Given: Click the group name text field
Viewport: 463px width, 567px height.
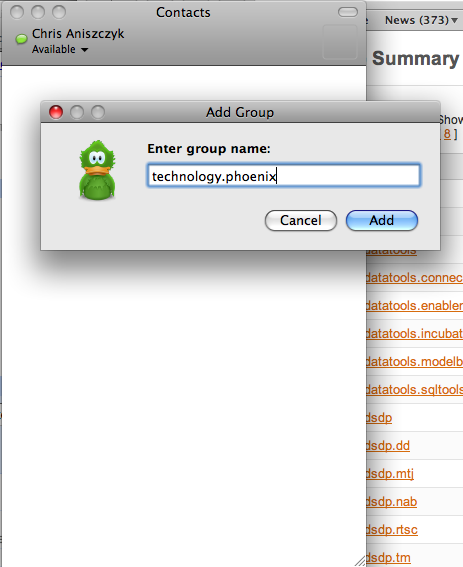Looking at the screenshot, I should coord(284,176).
